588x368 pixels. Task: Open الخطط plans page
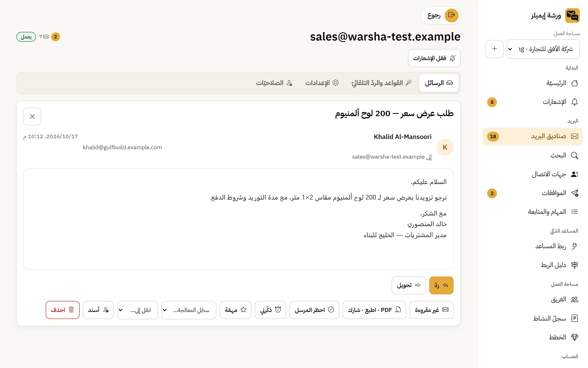(532, 337)
